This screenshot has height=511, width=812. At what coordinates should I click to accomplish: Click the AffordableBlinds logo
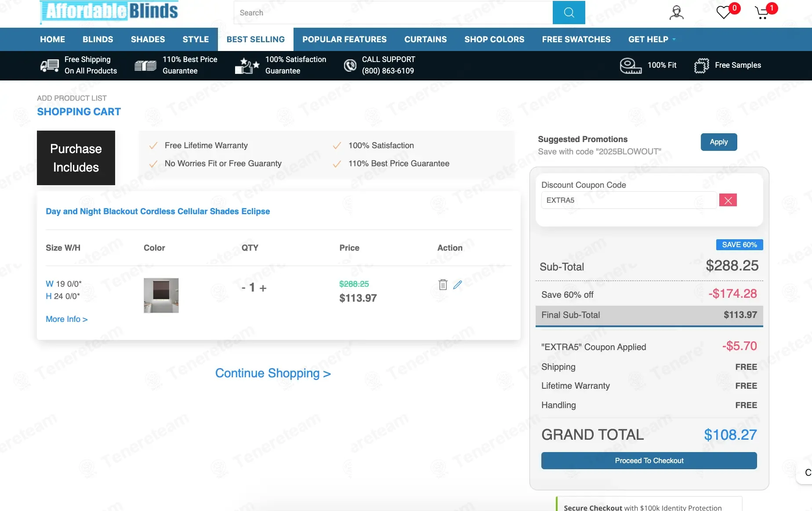tap(109, 11)
